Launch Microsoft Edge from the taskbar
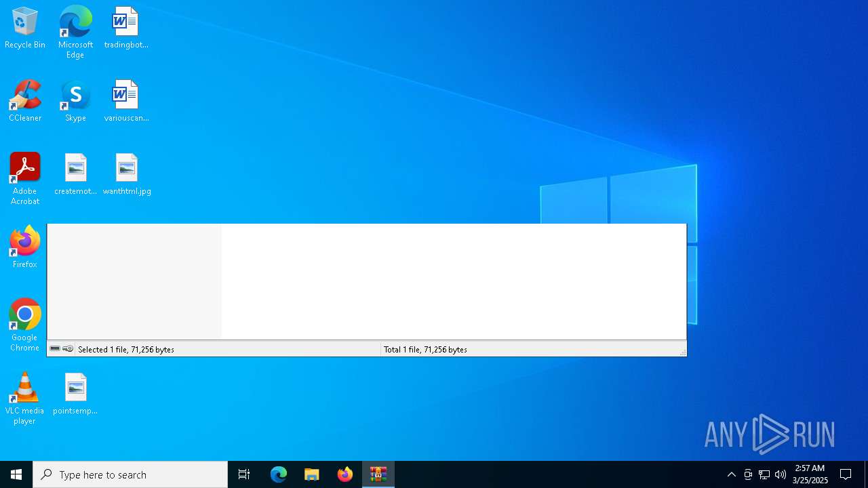Viewport: 868px width, 488px height. (x=279, y=474)
